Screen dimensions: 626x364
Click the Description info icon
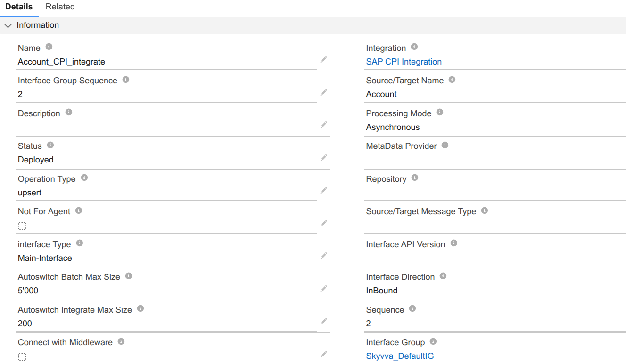point(69,113)
